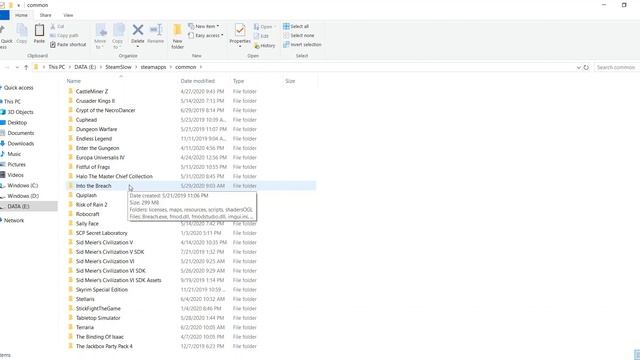Click Invert selection
This screenshot has width=640, height=360.
pyautogui.click(x=302, y=44)
